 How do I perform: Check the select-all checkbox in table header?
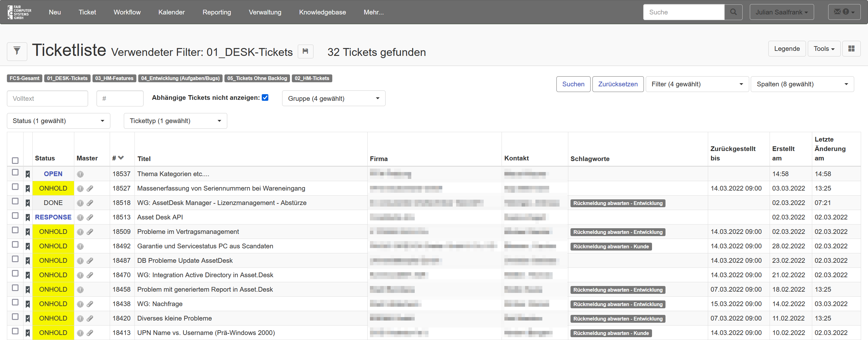[15, 160]
